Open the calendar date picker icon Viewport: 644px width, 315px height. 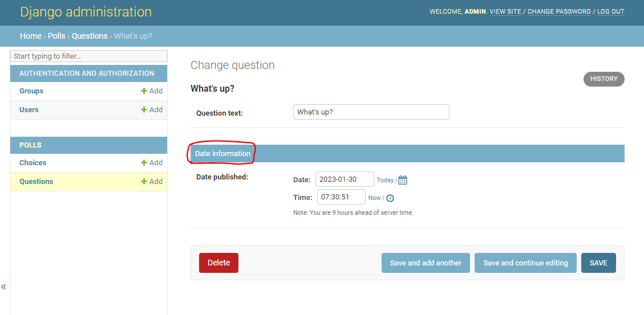(403, 180)
